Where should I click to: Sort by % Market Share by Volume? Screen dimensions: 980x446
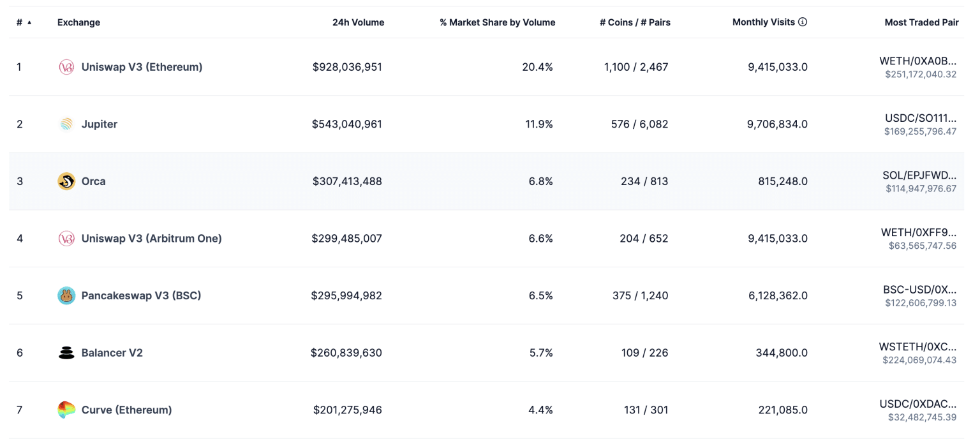(497, 22)
